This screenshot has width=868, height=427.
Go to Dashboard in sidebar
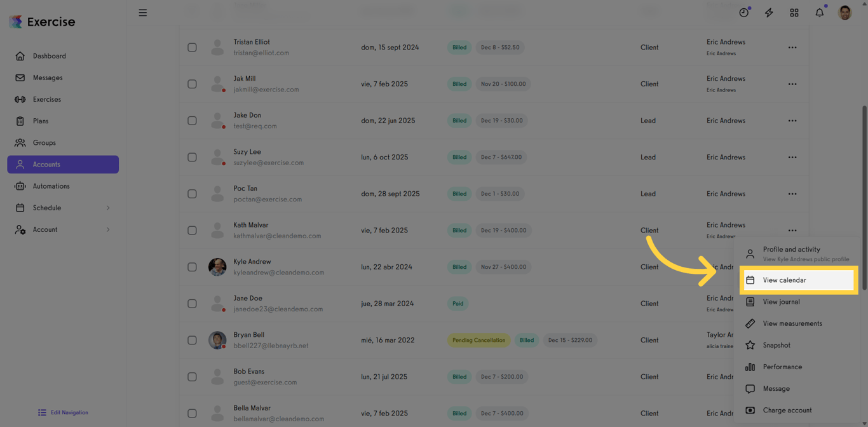click(x=49, y=56)
